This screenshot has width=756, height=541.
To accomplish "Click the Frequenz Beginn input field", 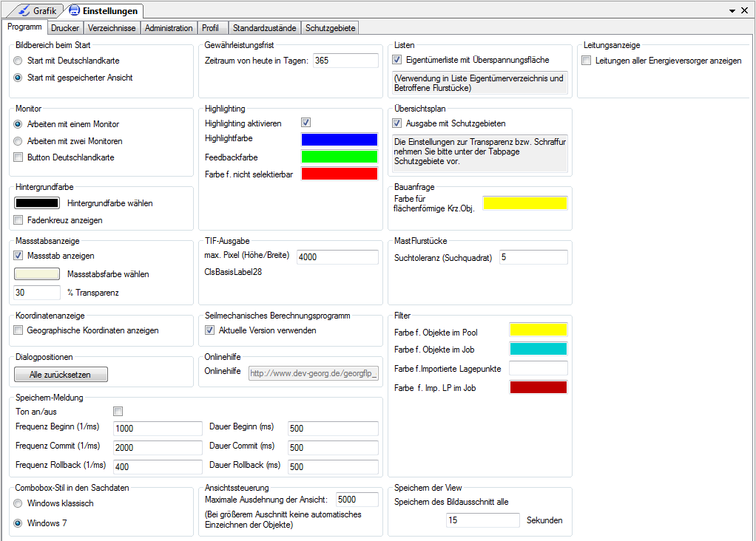I will [158, 429].
